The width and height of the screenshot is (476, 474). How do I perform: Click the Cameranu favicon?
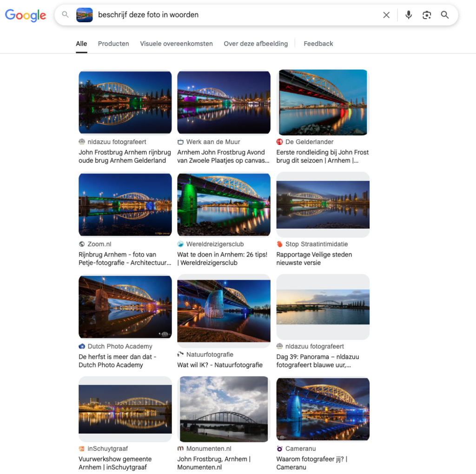(279, 448)
